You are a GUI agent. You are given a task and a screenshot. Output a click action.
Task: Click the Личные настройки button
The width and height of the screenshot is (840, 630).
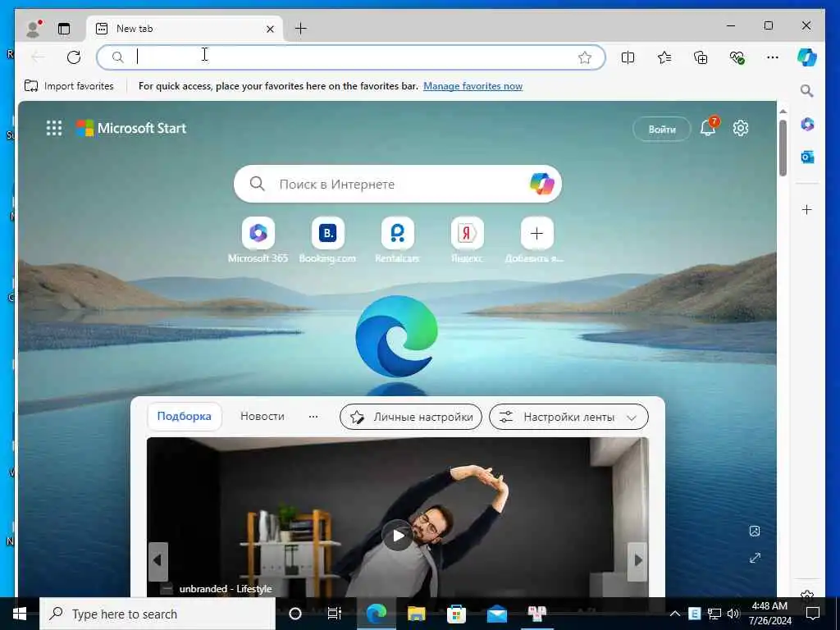tap(411, 417)
